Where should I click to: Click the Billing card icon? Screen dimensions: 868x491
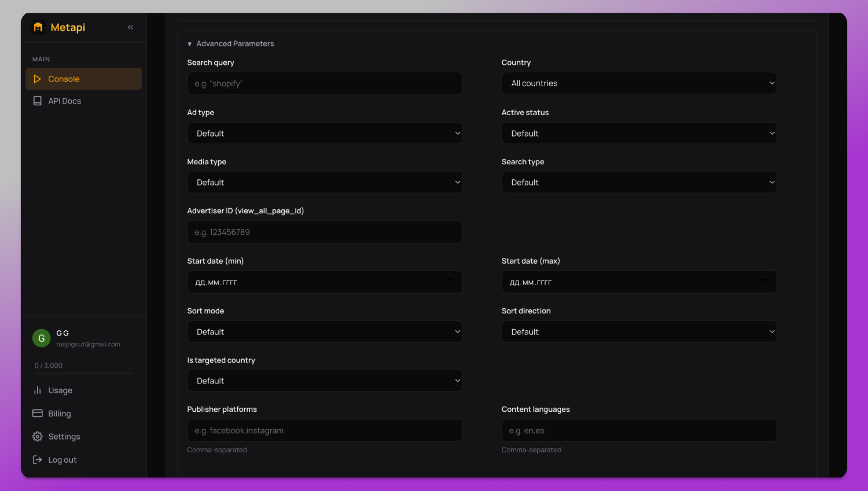[38, 414]
